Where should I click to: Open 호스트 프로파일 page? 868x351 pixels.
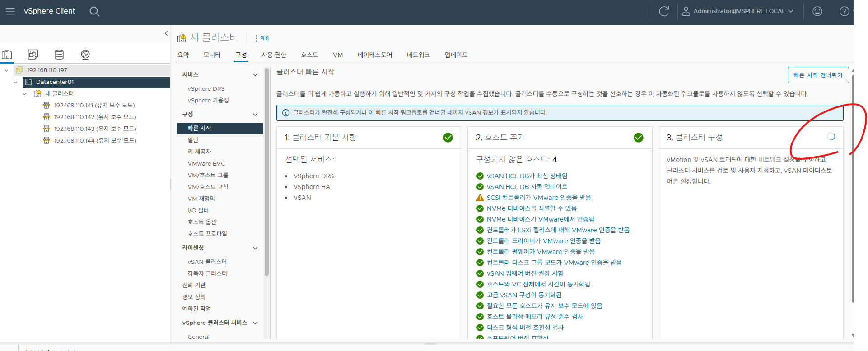coord(207,234)
